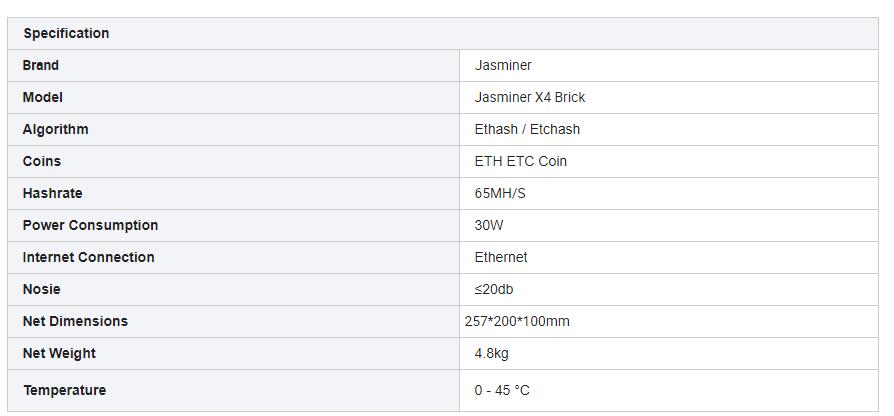Select the Ethash / Etchash value
This screenshot has width=894, height=416.
(x=527, y=129)
